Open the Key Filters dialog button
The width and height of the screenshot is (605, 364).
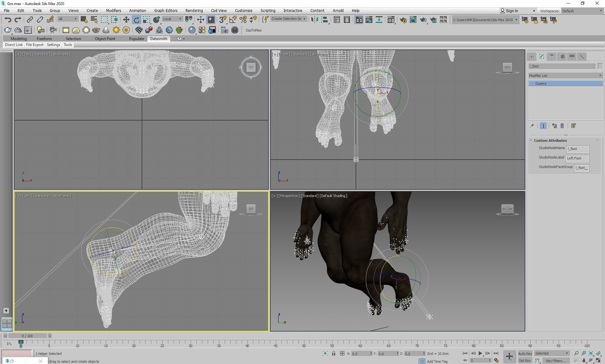556,361
